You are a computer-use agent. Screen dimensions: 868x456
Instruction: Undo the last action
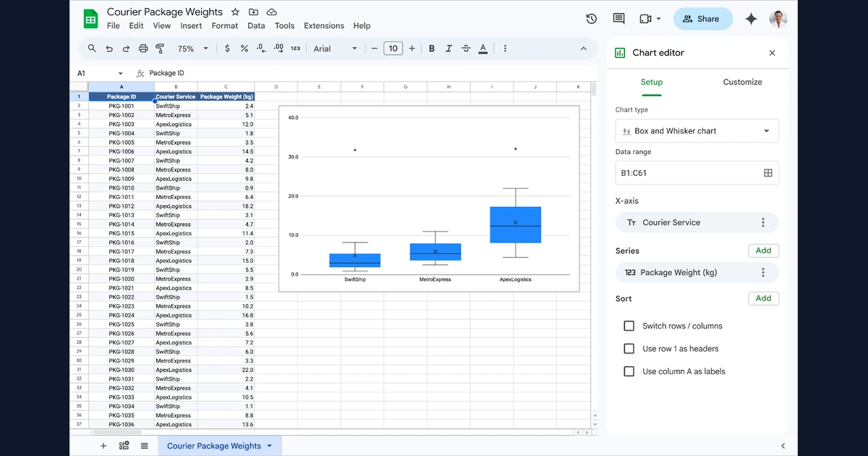point(109,48)
